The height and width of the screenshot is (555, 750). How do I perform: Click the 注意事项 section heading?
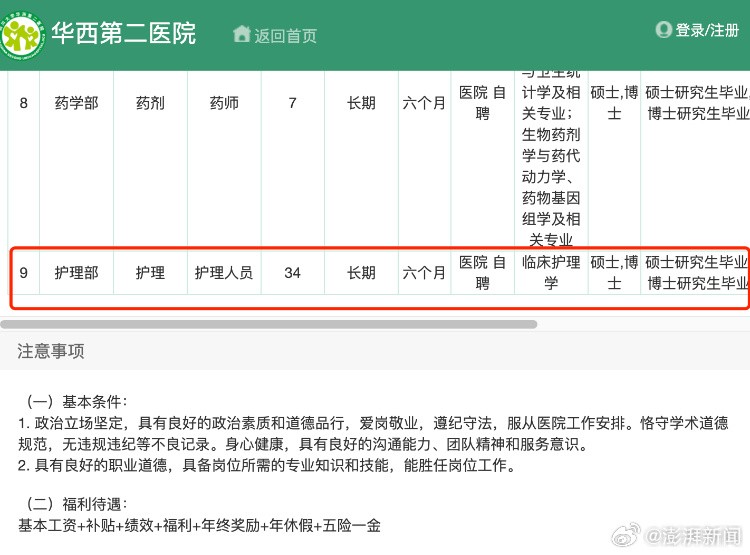point(51,351)
